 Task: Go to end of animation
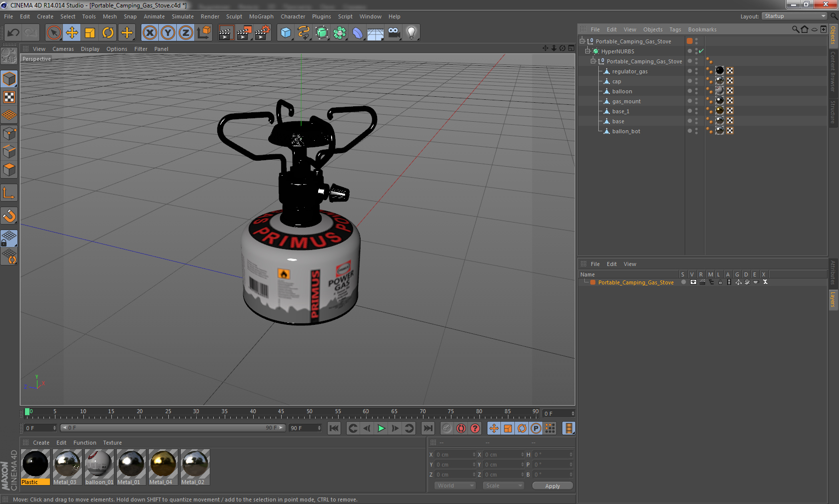pyautogui.click(x=428, y=428)
